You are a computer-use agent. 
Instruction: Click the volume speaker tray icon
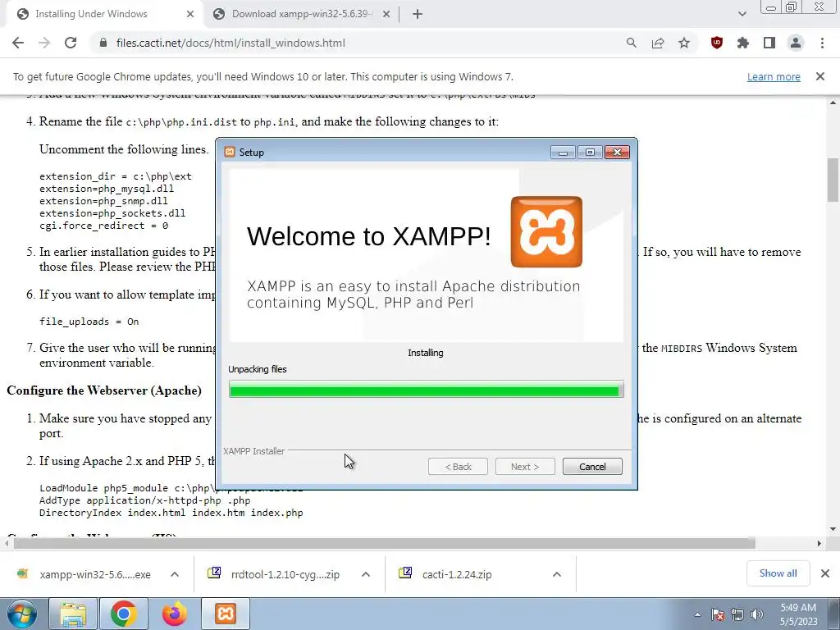tap(757, 614)
